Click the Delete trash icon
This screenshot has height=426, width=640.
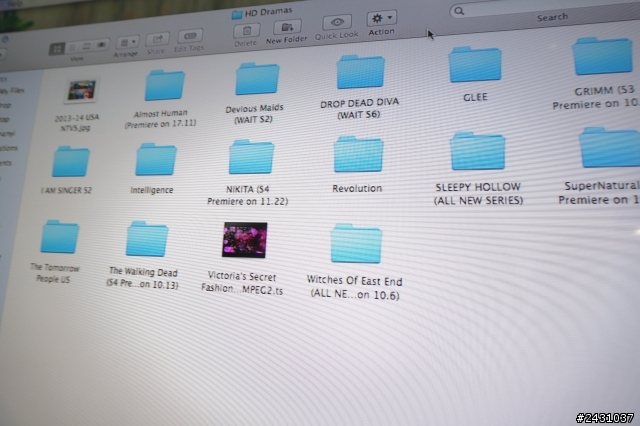247,31
